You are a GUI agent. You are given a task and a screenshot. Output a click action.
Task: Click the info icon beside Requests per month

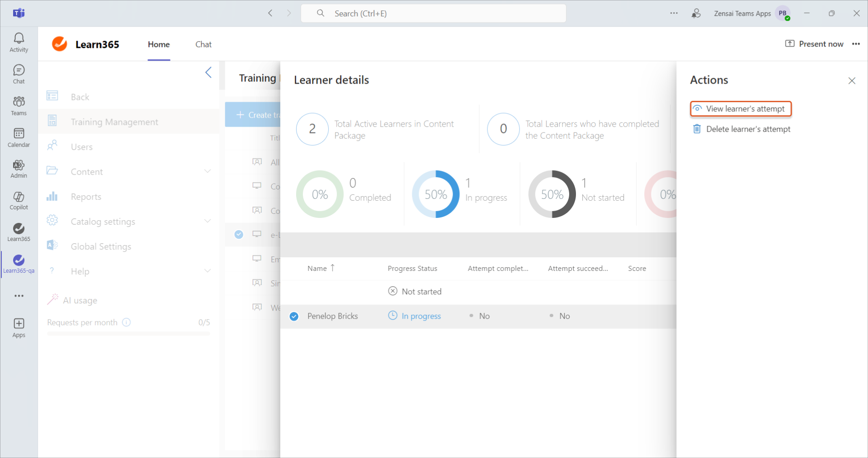pos(127,322)
